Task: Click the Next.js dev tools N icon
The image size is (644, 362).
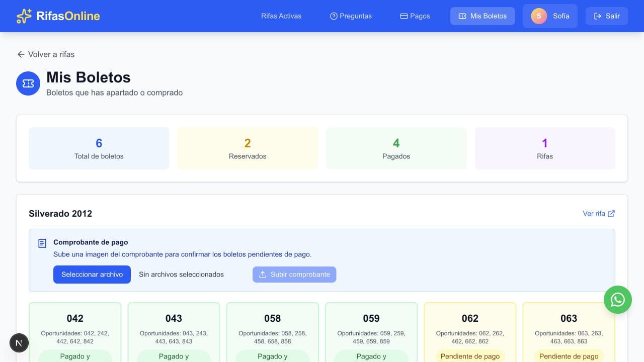Action: (x=19, y=343)
